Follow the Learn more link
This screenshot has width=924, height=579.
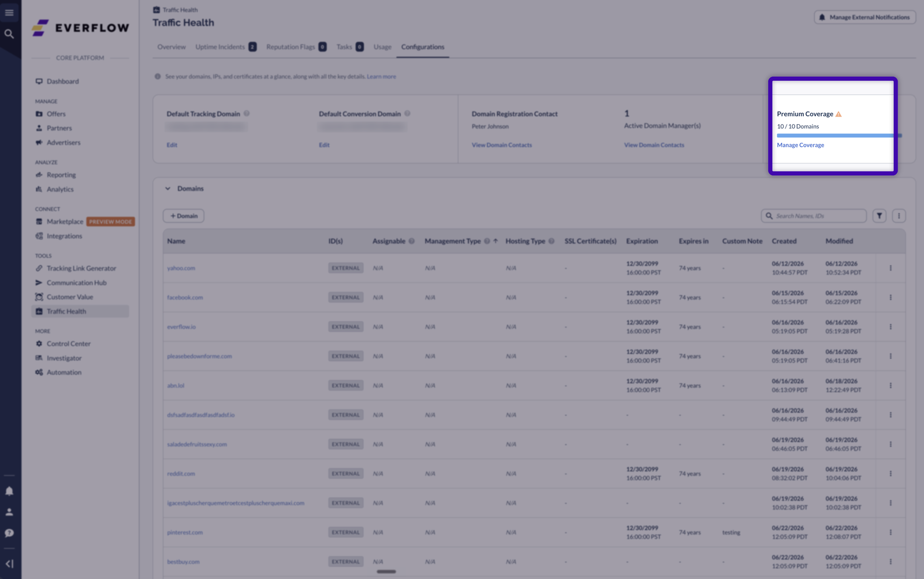(x=381, y=77)
